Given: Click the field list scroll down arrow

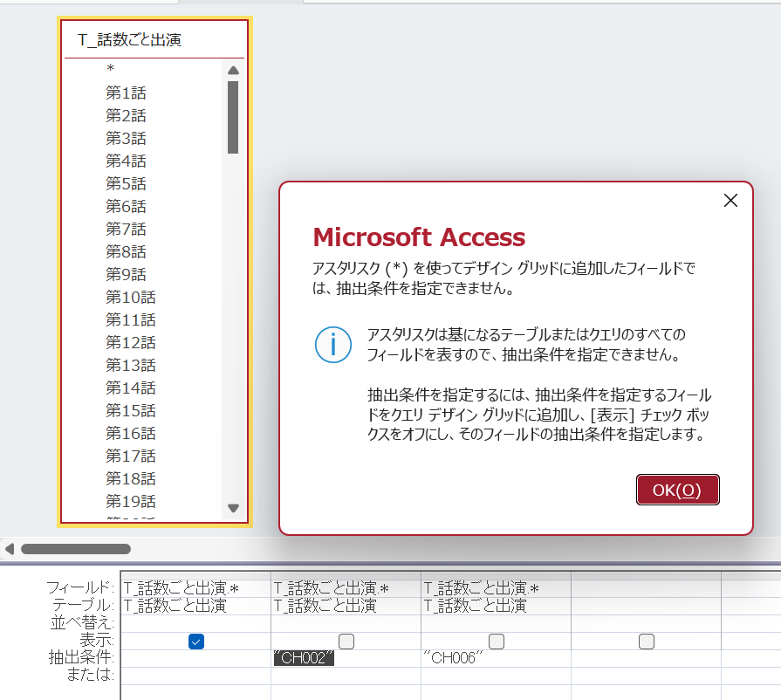Looking at the screenshot, I should tap(233, 508).
